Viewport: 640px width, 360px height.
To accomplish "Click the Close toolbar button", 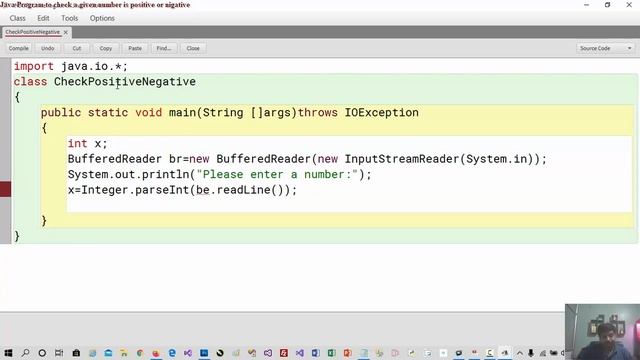I will (x=193, y=48).
